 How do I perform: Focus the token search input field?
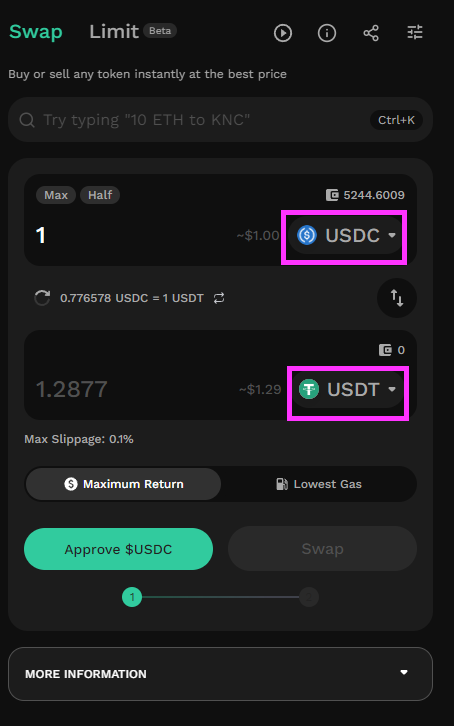pyautogui.click(x=220, y=119)
